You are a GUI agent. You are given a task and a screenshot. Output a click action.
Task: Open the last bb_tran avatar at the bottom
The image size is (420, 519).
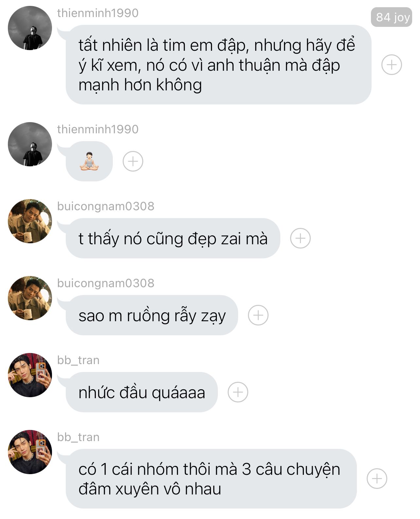click(30, 452)
